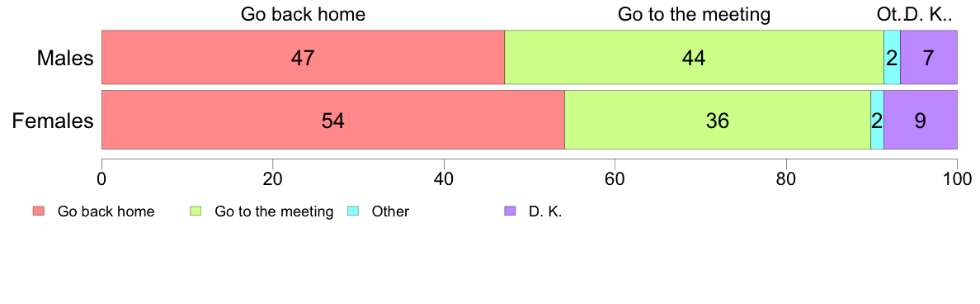This screenshot has height=304, width=980.
Task: Click the Males row label
Action: coord(65,58)
